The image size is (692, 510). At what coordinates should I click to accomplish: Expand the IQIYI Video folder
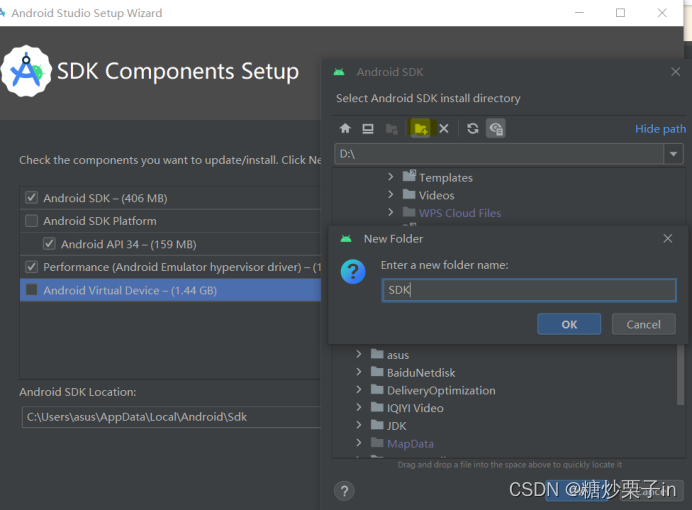pyautogui.click(x=359, y=407)
